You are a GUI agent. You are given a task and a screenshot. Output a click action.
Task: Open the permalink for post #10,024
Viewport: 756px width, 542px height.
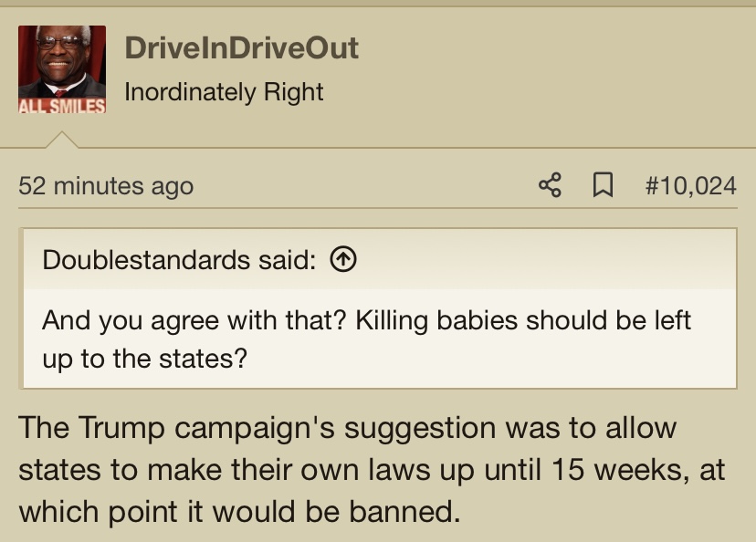tap(690, 185)
